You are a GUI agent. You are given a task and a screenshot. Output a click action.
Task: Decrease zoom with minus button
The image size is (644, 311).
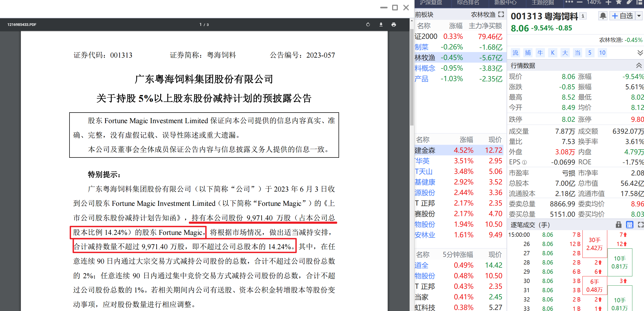click(x=580, y=2)
